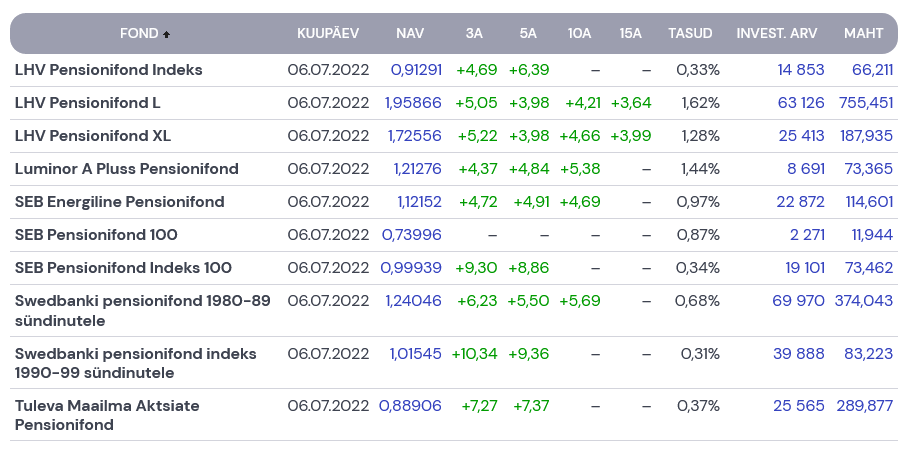Image resolution: width=912 pixels, height=450 pixels.
Task: Click investor count 14 853
Action: tap(801, 70)
